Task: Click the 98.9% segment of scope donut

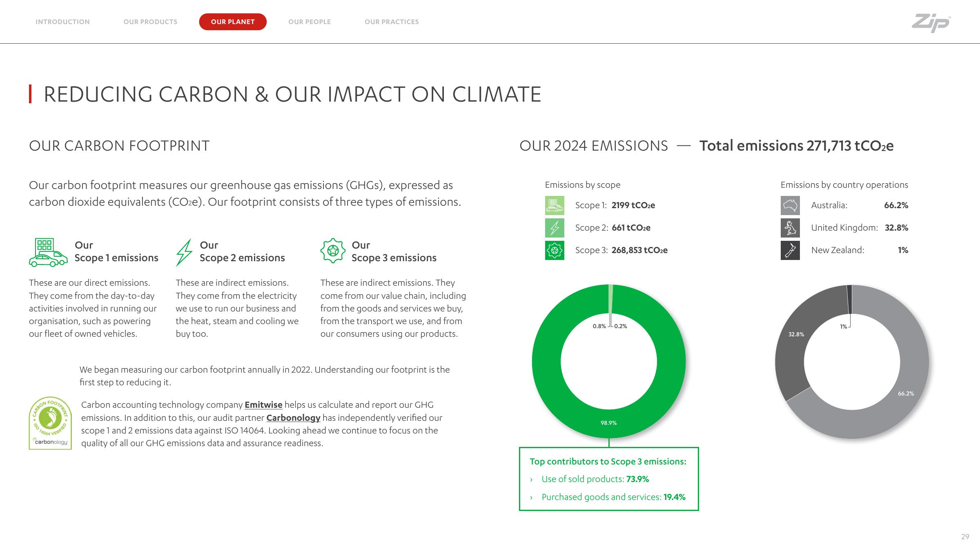Action: point(609,423)
